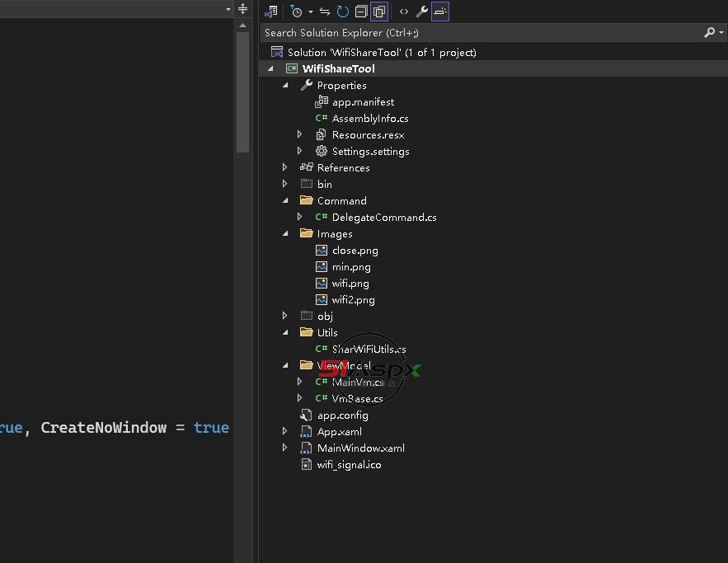
Task: Open search options dropdown arrow
Action: pos(721,32)
